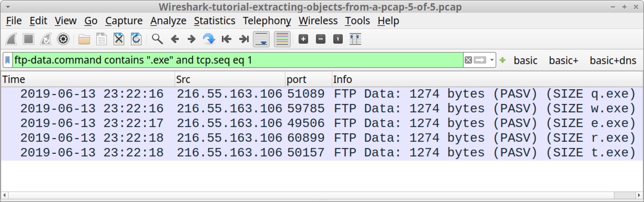Viewport: 644px width, 202px height.
Task: Find a packet with magnifier icon
Action: pyautogui.click(x=157, y=39)
